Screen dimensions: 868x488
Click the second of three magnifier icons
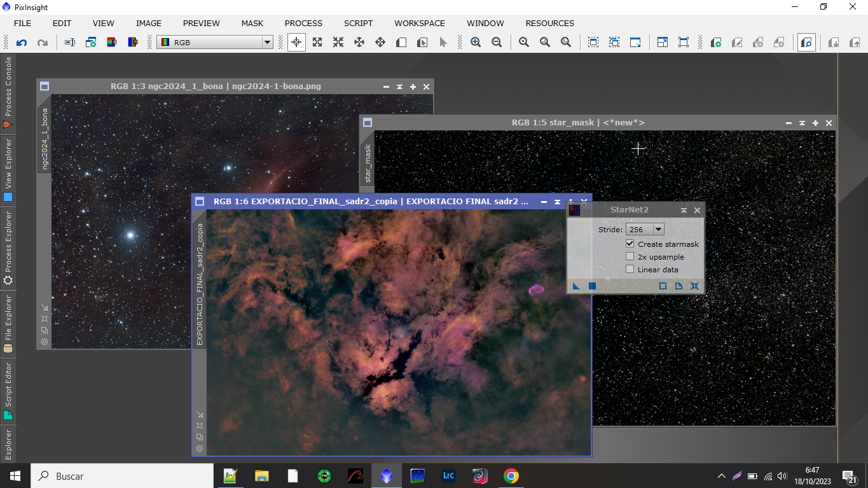(x=545, y=43)
